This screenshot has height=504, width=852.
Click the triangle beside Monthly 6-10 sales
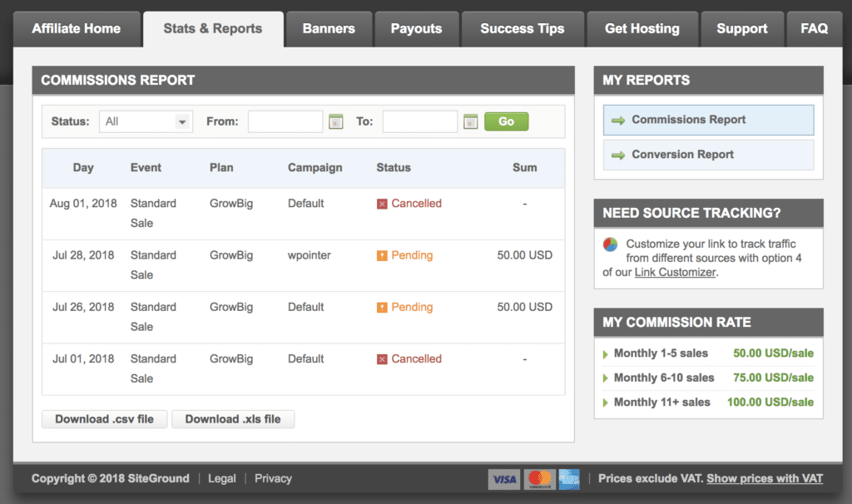pos(606,378)
